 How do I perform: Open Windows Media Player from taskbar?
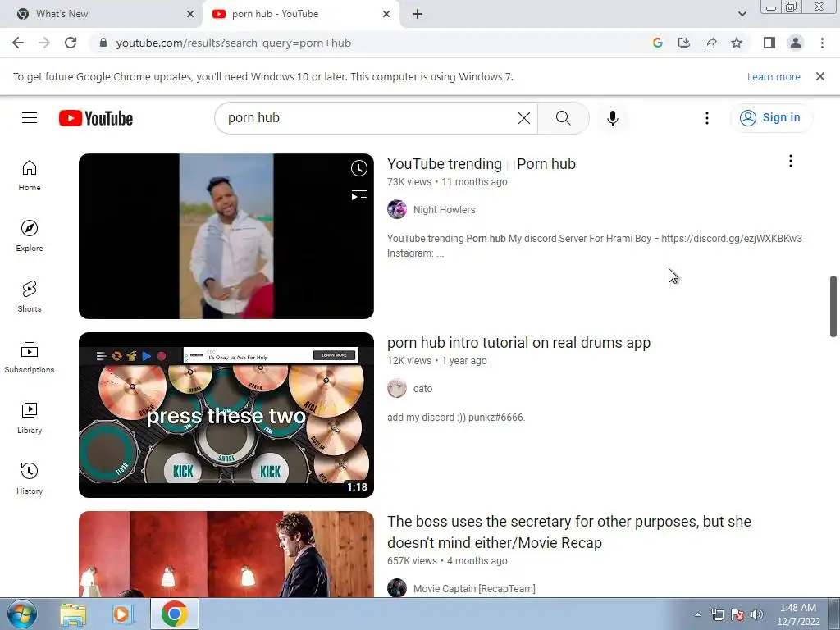tap(123, 614)
